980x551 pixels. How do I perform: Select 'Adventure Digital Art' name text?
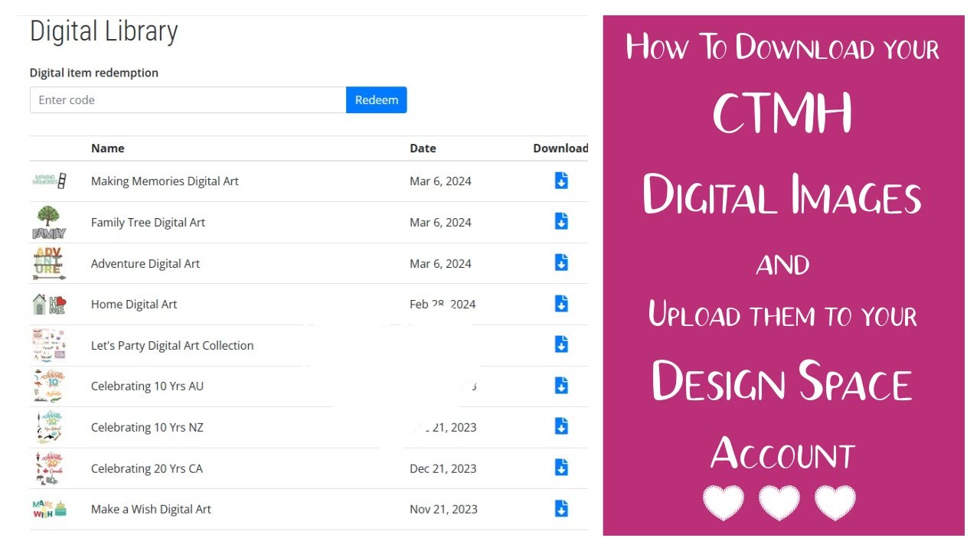pos(145,263)
